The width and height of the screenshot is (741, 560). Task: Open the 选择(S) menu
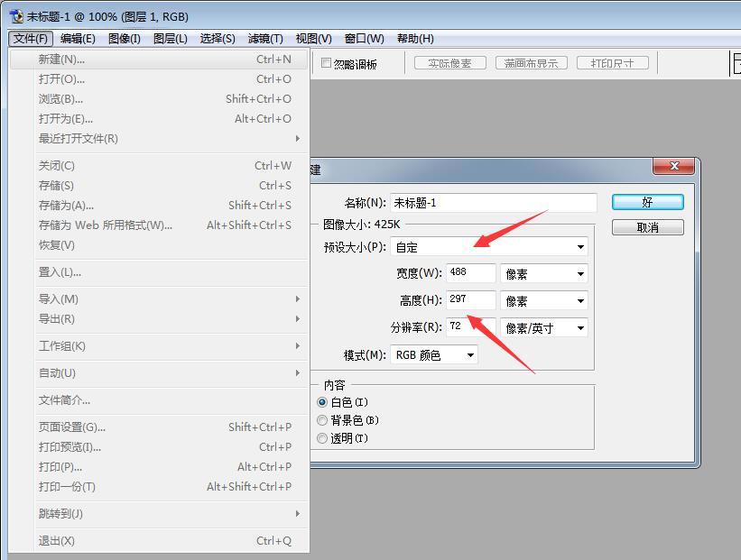tap(218, 39)
